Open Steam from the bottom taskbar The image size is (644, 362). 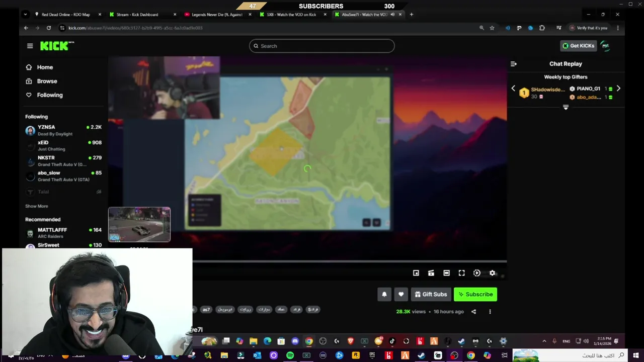pos(421,355)
